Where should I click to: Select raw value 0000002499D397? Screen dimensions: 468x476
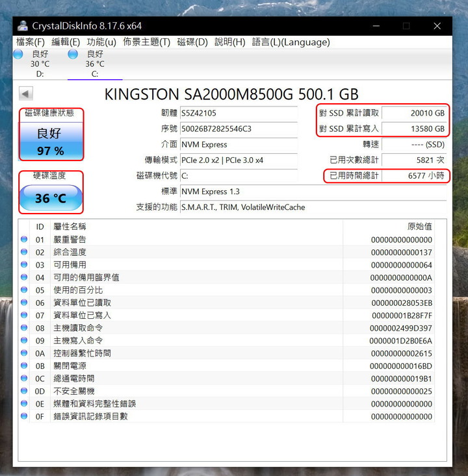pos(401,328)
